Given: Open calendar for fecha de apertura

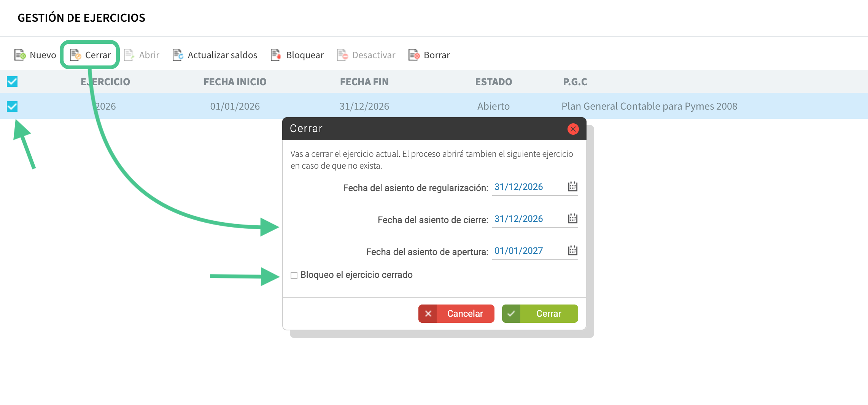Looking at the screenshot, I should (x=572, y=250).
